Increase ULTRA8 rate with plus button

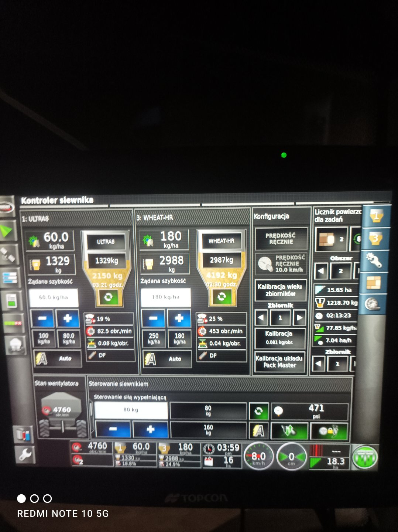click(68, 318)
